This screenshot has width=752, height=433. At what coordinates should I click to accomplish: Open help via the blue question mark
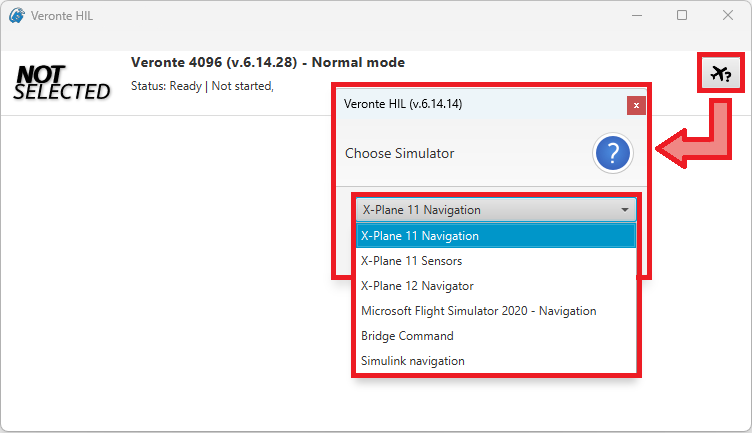pos(613,153)
